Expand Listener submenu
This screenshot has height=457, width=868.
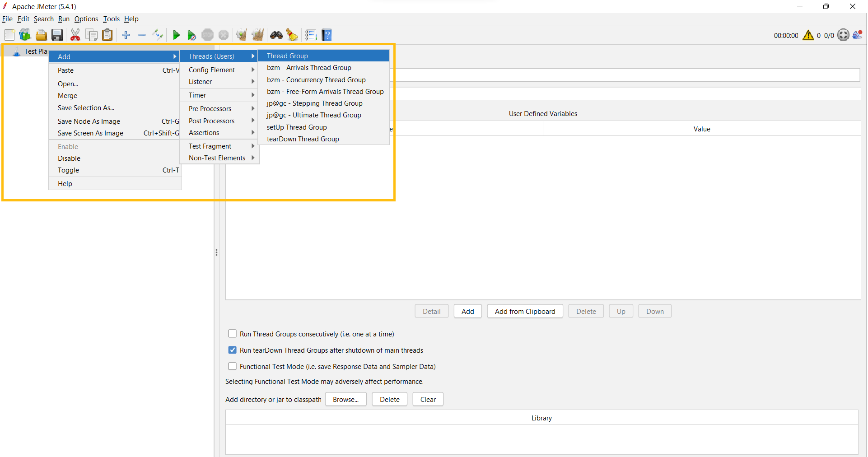coord(219,82)
